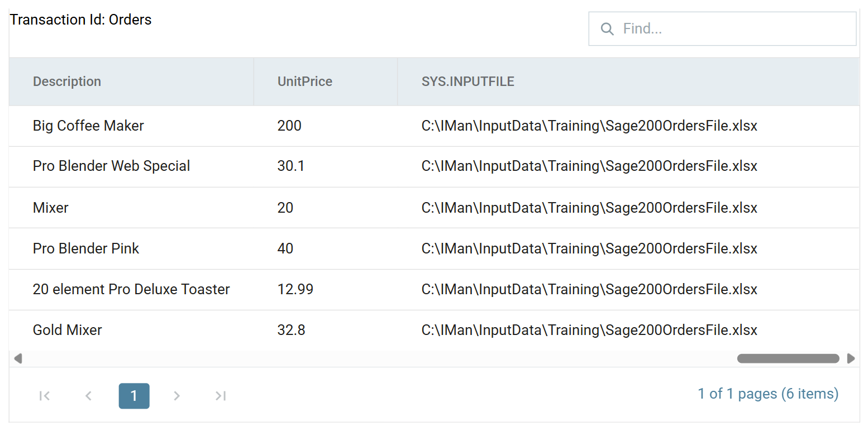This screenshot has height=431, width=868.
Task: Click unit price 30.1
Action: [x=326, y=166]
